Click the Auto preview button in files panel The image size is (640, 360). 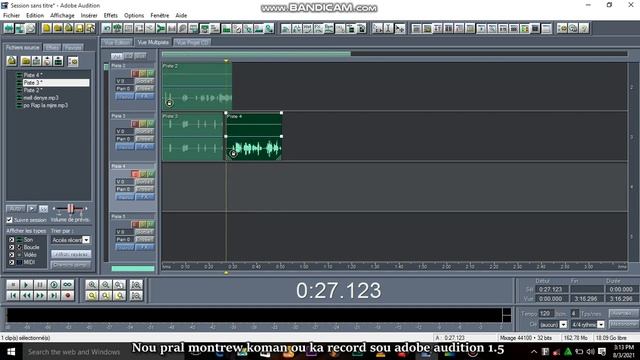pos(16,209)
